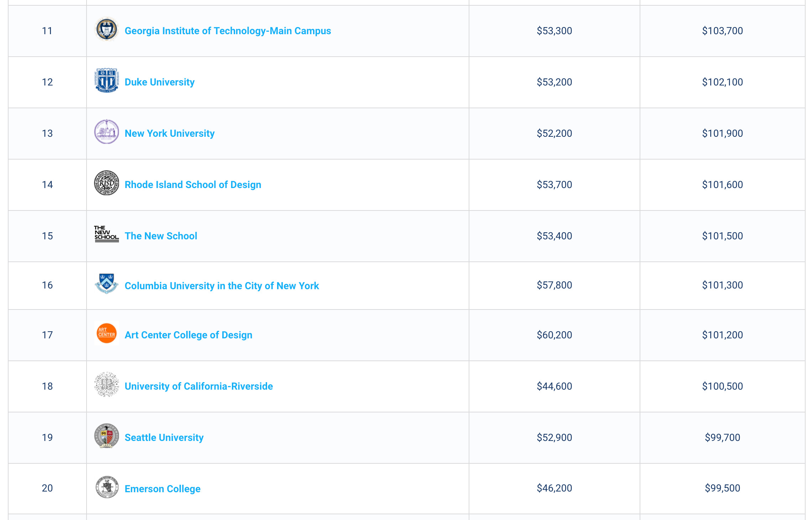Click the Georgia Tech seal logo
This screenshot has height=520, width=812.
tap(106, 29)
